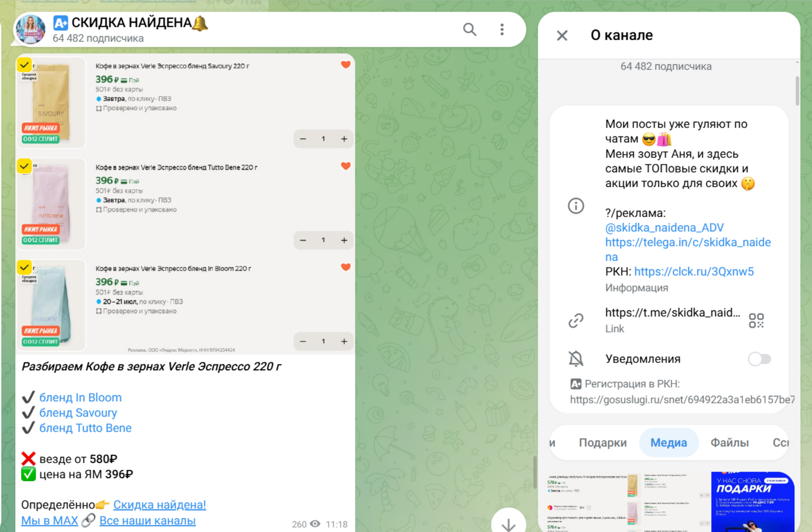This screenshot has width=812, height=532.
Task: Click the text везде от 580₽
Action: point(79,459)
